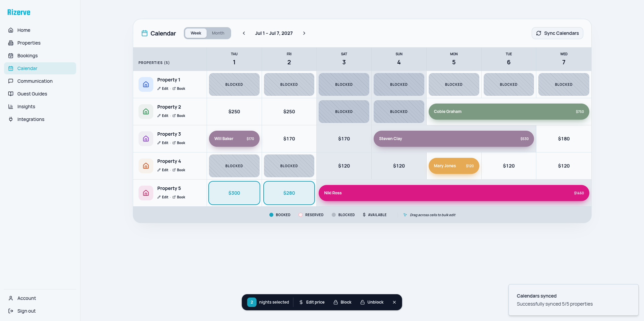Edit Property 5
Viewport: 644px width, 321px height.
click(163, 197)
